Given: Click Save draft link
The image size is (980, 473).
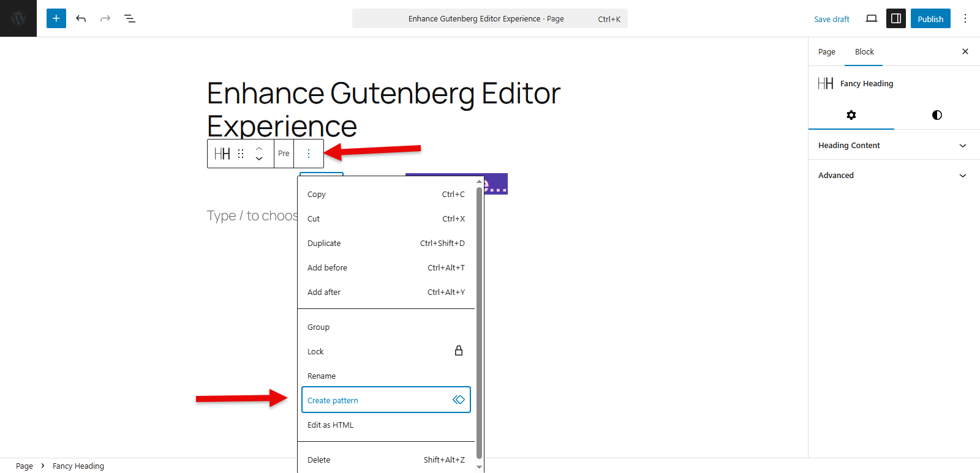Looking at the screenshot, I should [x=832, y=19].
